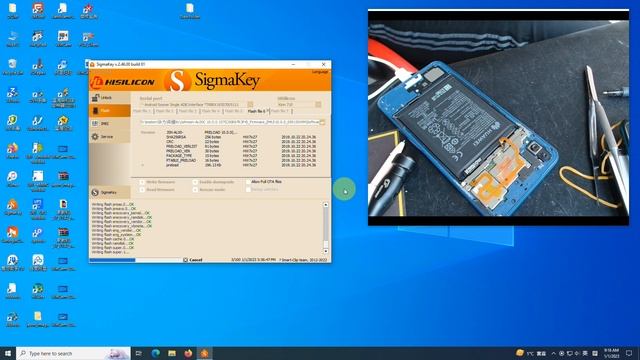The image size is (640, 360).
Task: Open File Explorer from taskbar
Action: [172, 353]
